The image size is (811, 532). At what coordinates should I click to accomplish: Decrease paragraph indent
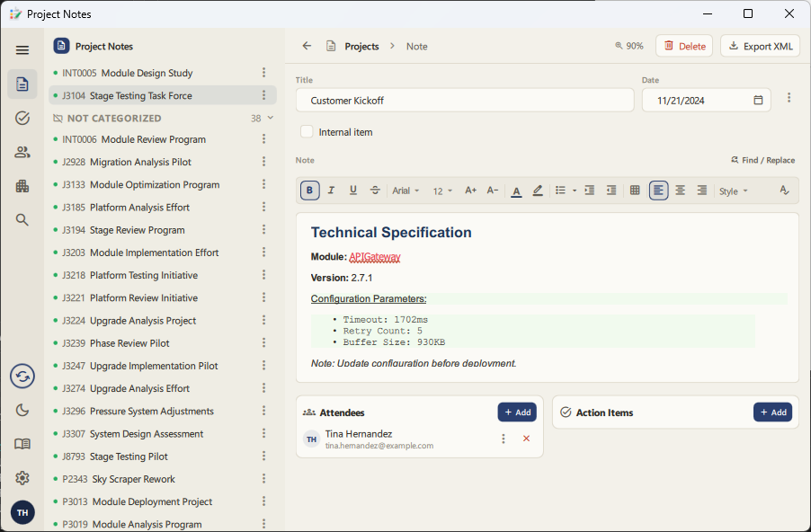click(x=611, y=191)
